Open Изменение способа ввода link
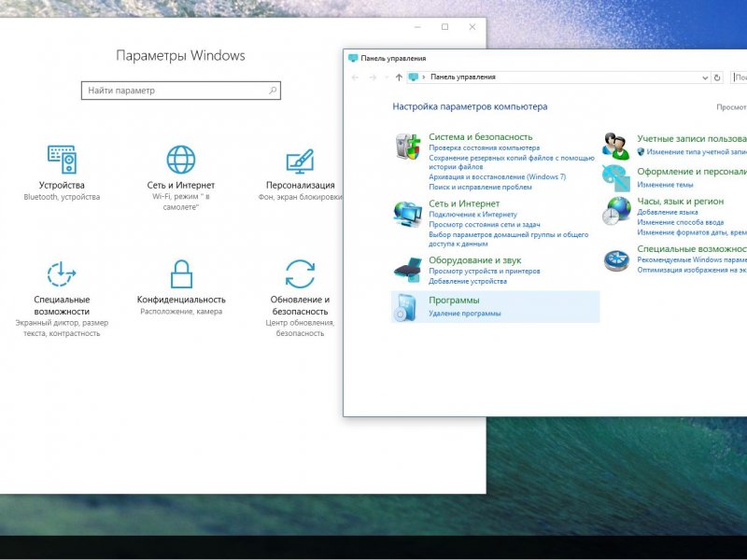Image resolution: width=747 pixels, height=560 pixels. (x=681, y=222)
